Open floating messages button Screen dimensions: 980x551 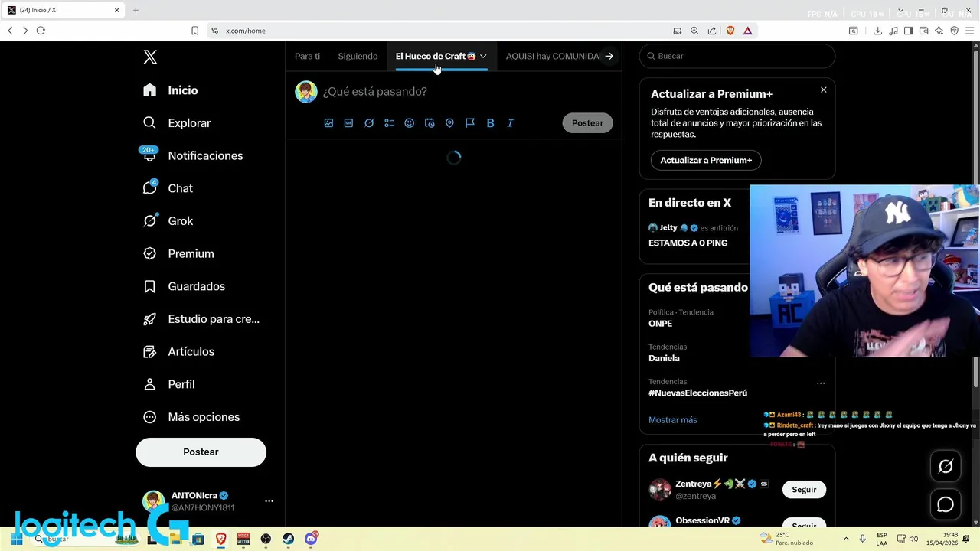click(x=946, y=504)
